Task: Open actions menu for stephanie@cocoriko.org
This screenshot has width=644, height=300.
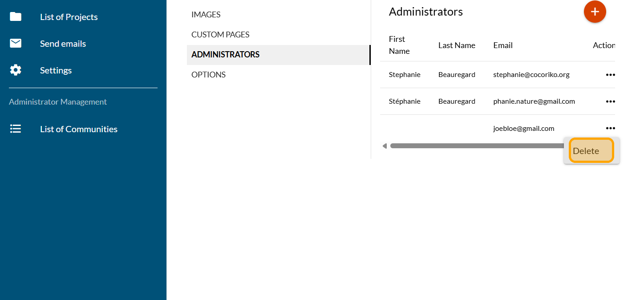Action: (x=610, y=75)
